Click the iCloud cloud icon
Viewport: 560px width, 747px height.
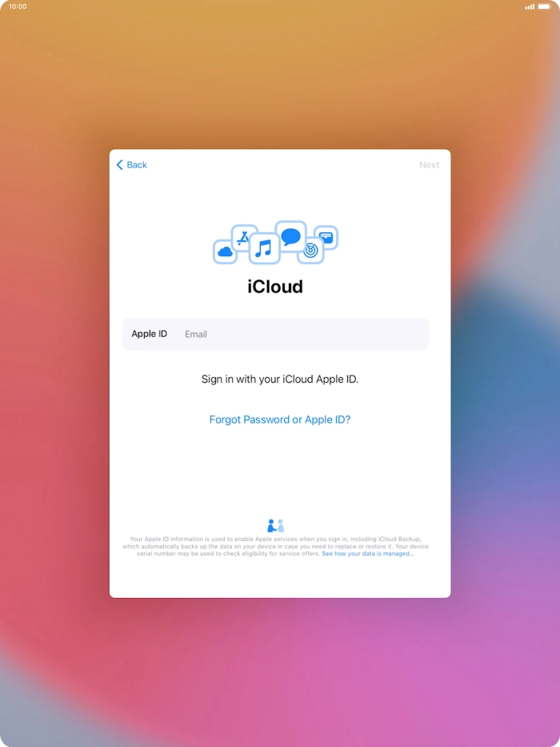pyautogui.click(x=225, y=251)
